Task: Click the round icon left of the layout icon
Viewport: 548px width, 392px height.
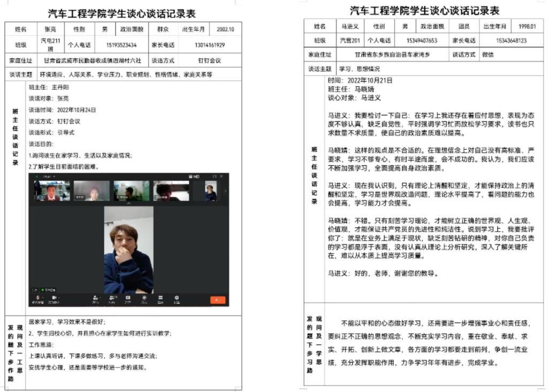Action: tap(144, 297)
